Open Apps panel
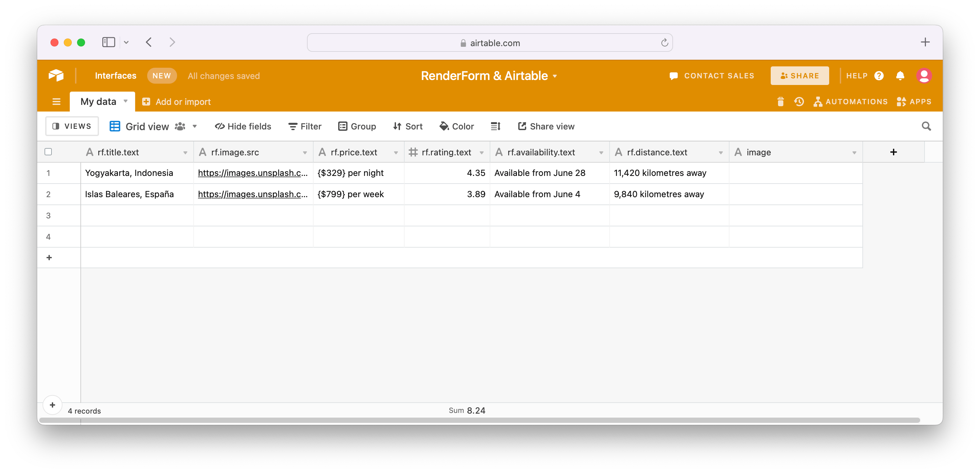Image resolution: width=980 pixels, height=474 pixels. [x=914, y=102]
